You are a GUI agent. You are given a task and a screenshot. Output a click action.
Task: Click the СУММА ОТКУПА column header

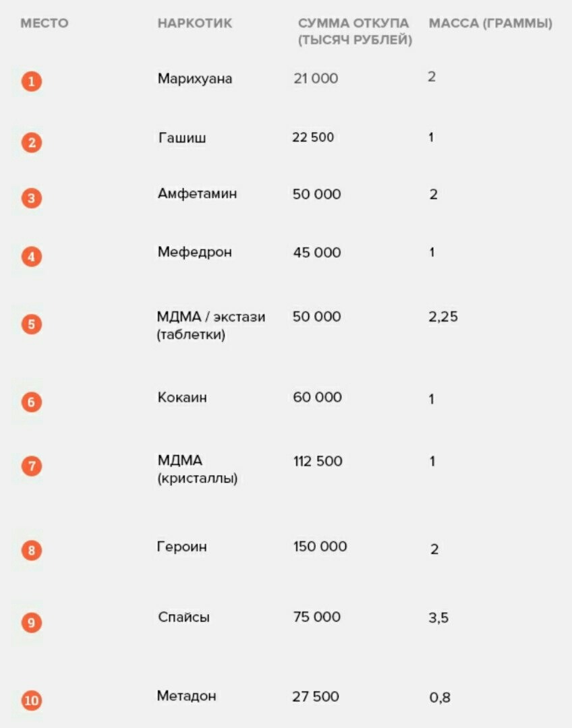coord(354,32)
